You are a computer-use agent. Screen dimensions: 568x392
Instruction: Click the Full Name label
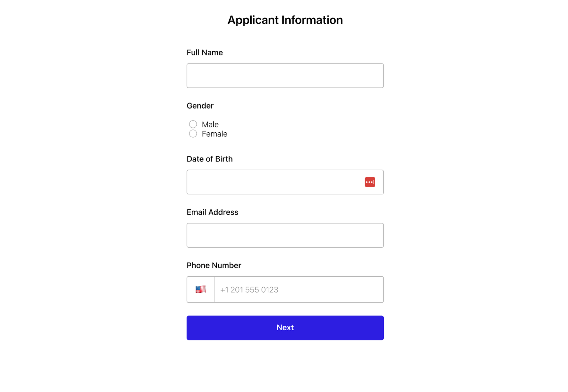[204, 53]
